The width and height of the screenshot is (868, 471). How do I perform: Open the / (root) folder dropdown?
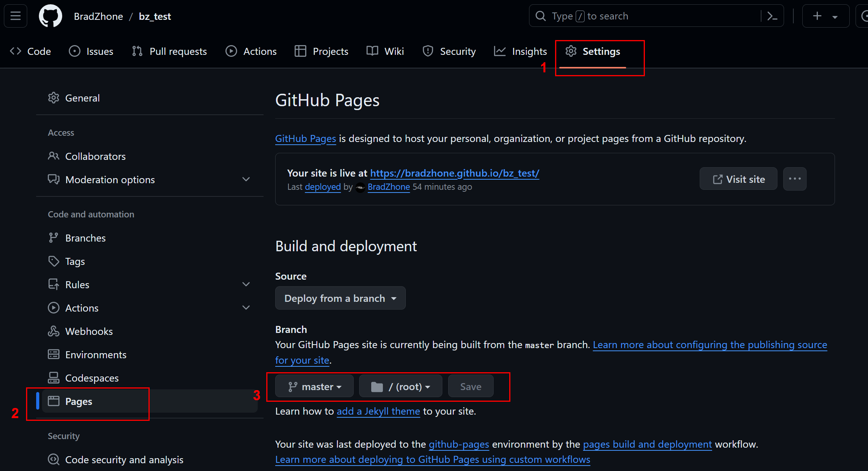[x=400, y=386]
